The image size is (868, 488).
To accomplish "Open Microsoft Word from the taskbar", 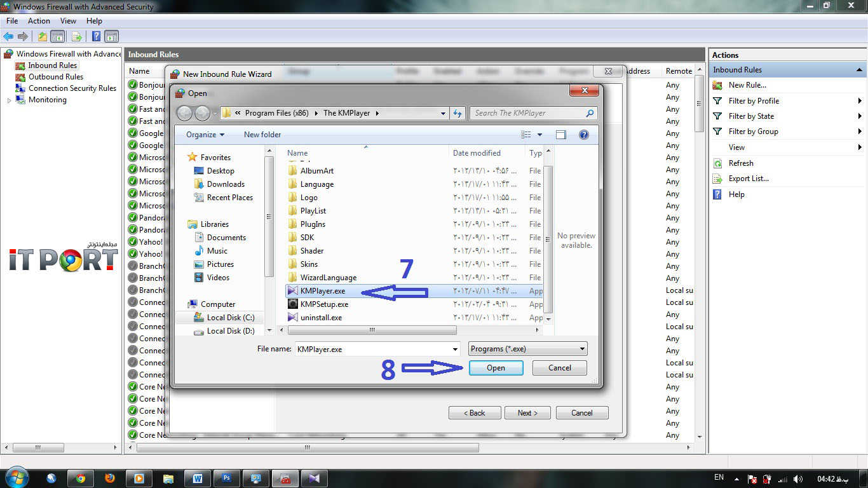I will coord(197,478).
